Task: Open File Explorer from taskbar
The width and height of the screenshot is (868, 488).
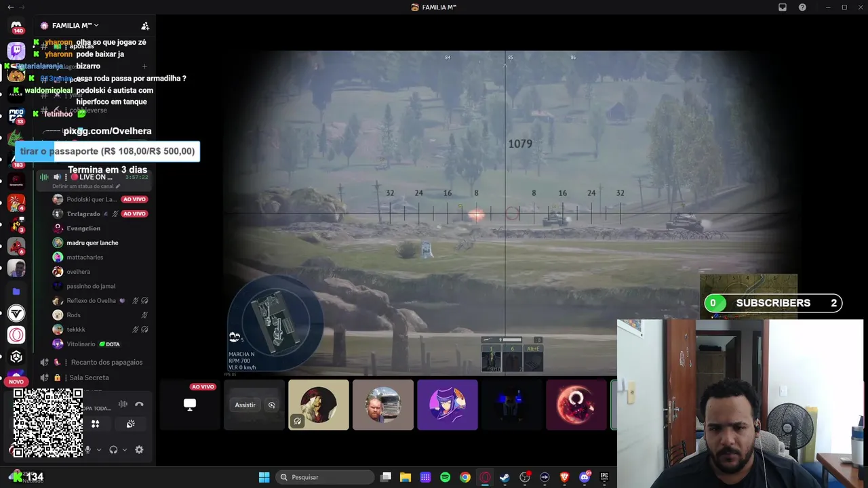Action: 406,477
